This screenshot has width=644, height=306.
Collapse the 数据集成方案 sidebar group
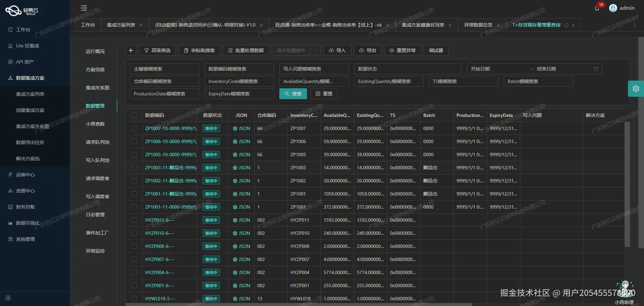tap(35, 78)
